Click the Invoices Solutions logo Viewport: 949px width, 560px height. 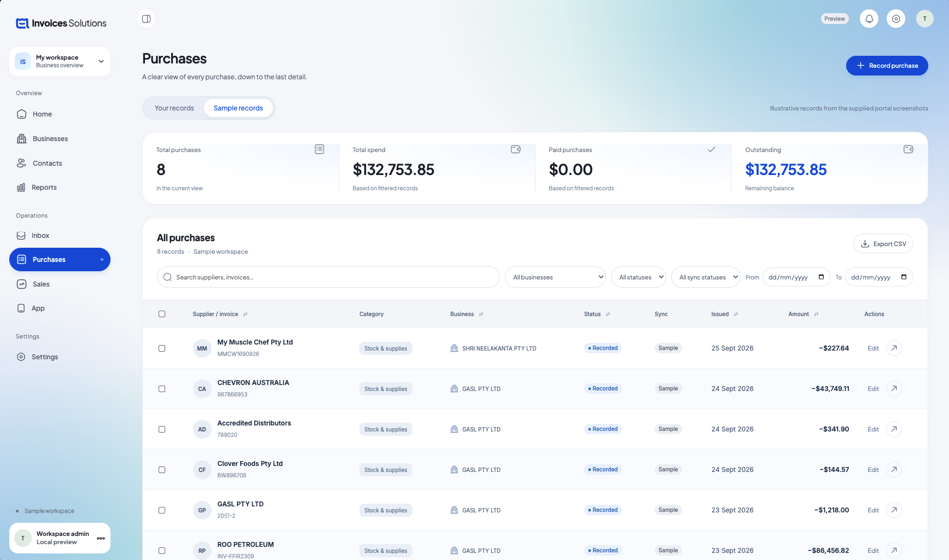point(61,23)
